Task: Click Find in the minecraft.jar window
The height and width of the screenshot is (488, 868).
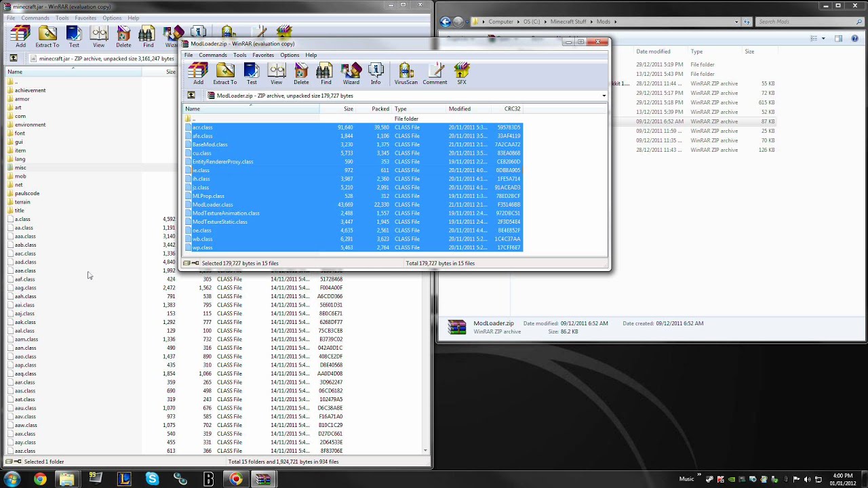Action: [148, 37]
